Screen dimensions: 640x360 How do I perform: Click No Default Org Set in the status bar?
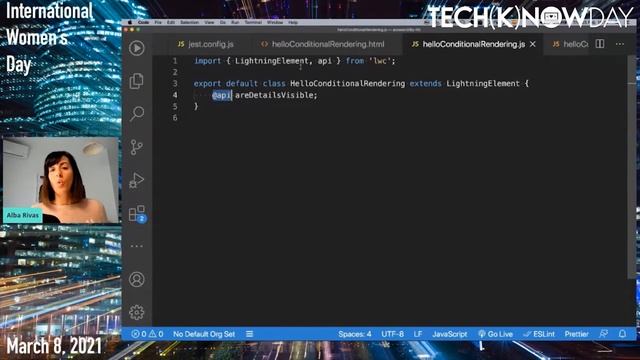pyautogui.click(x=204, y=334)
